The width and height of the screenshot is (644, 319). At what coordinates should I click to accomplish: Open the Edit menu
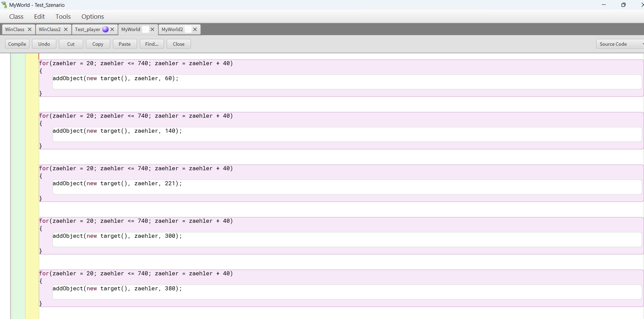click(x=39, y=16)
